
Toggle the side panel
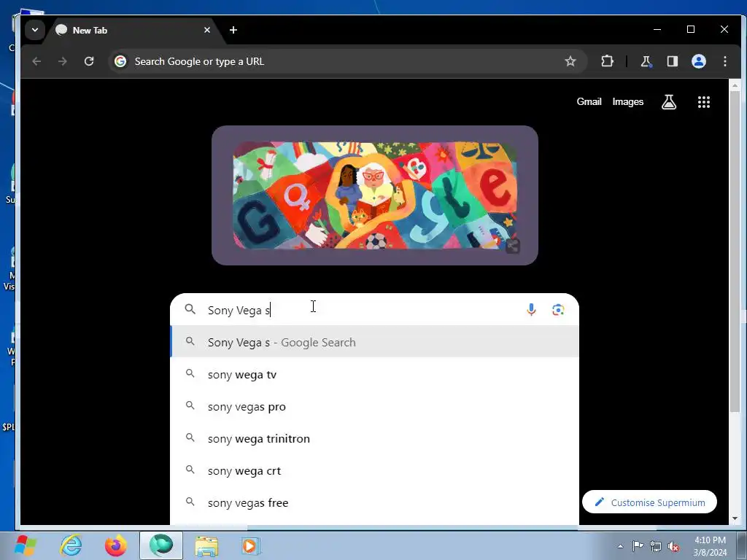[672, 61]
